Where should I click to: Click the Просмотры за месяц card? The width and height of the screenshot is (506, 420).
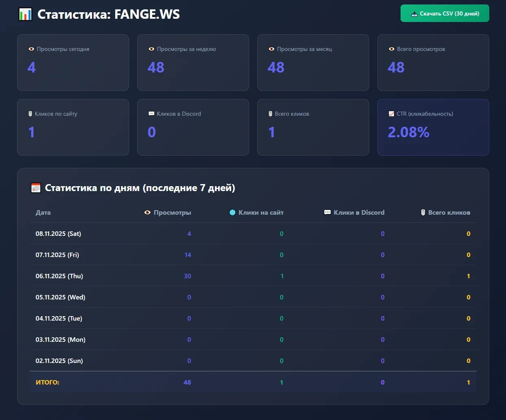click(x=313, y=62)
